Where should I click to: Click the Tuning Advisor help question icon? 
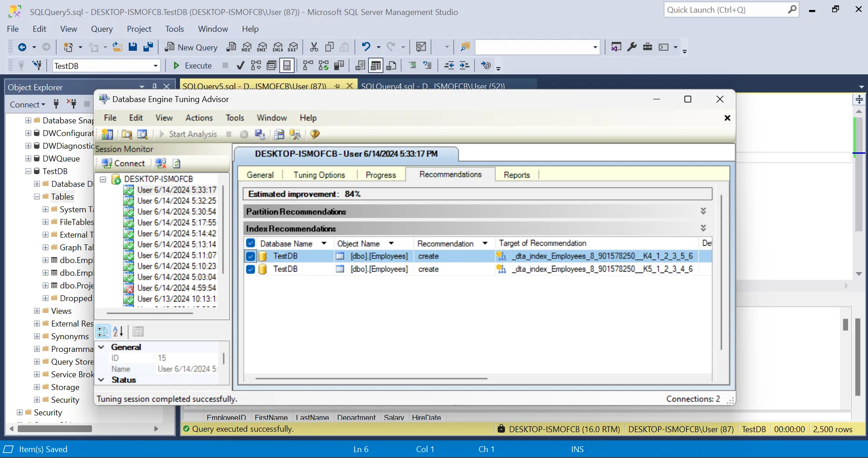[x=315, y=134]
